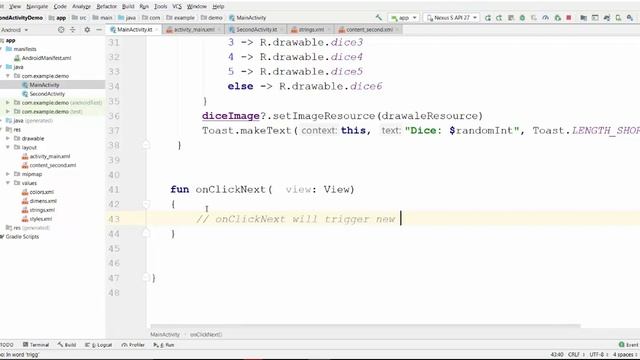The image size is (640, 360).
Task: Switch to the activity_main.xml editor tab
Action: point(193,30)
